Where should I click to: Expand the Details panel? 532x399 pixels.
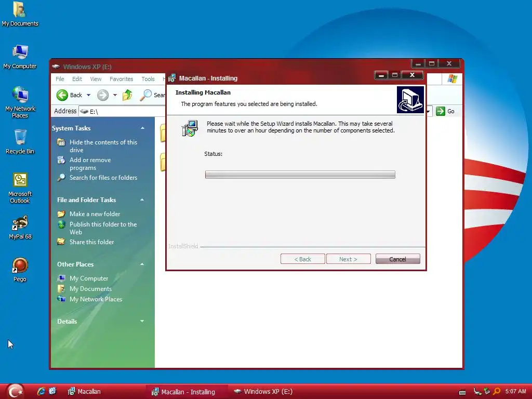(142, 321)
